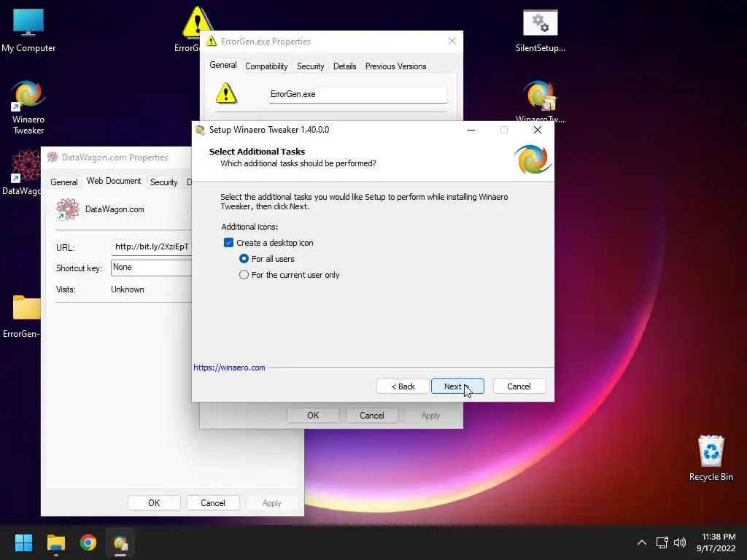
Task: Click Next in the Winaero setup
Action: coord(457,386)
